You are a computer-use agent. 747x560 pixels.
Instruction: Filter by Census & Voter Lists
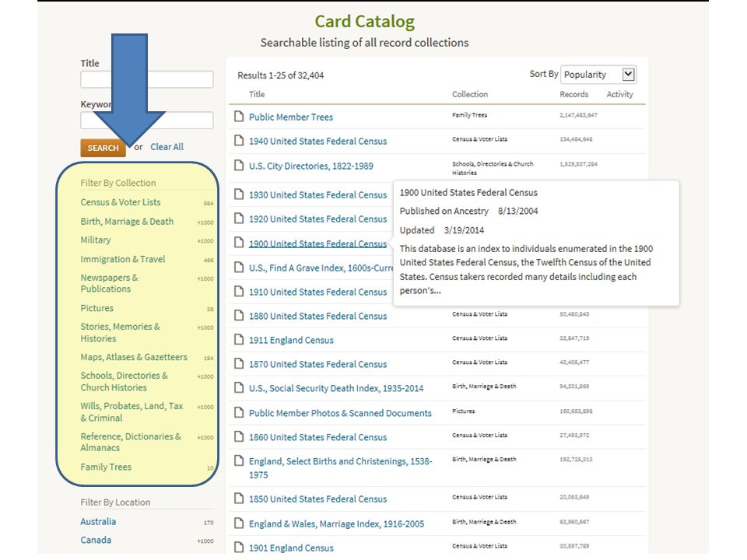click(121, 202)
